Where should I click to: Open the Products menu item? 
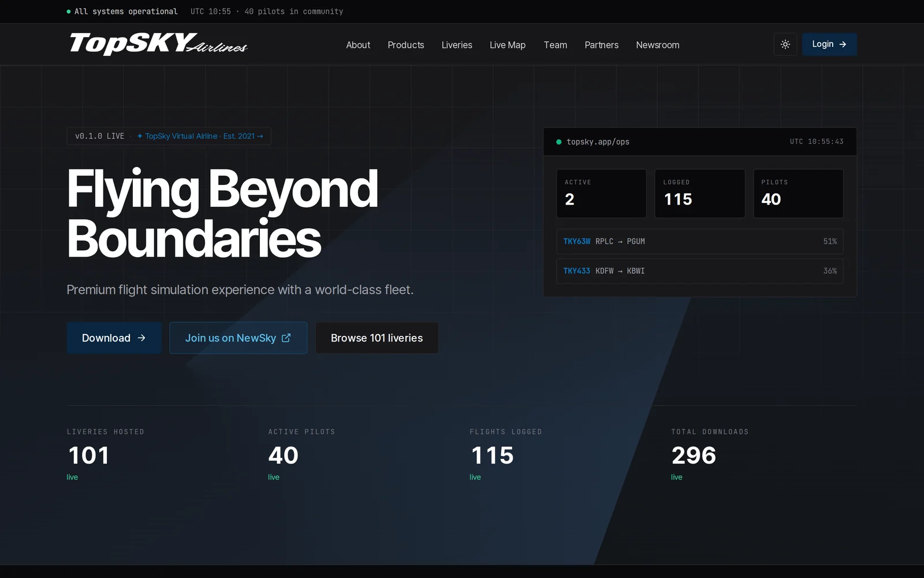point(406,45)
